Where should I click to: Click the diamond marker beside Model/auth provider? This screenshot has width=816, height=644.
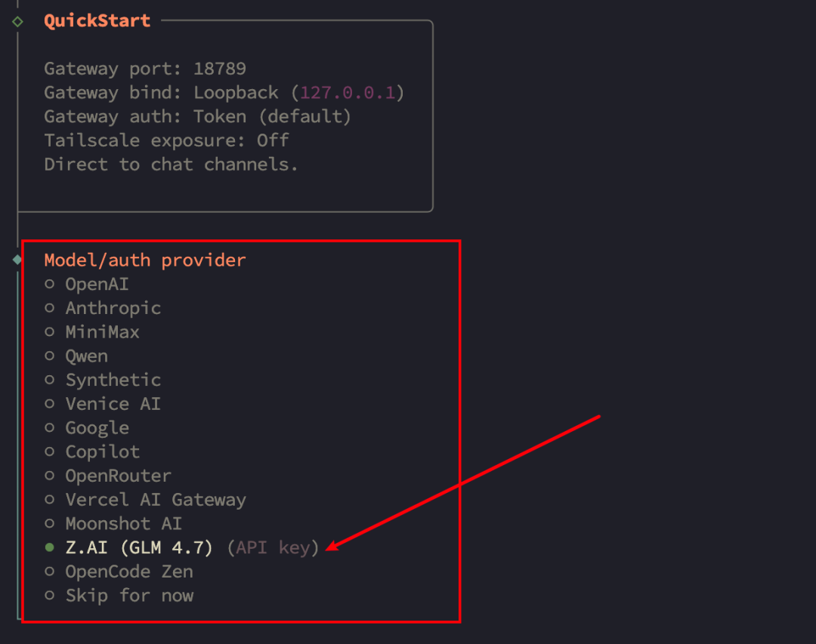(17, 260)
